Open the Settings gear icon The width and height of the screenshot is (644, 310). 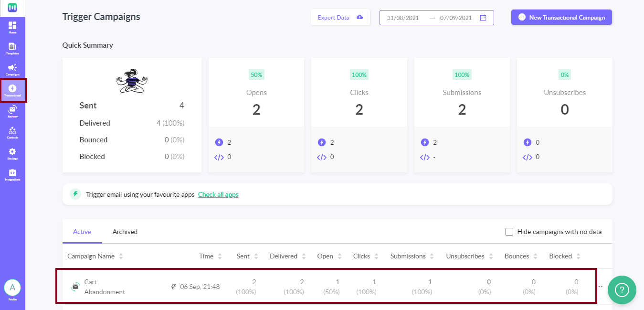[12, 154]
